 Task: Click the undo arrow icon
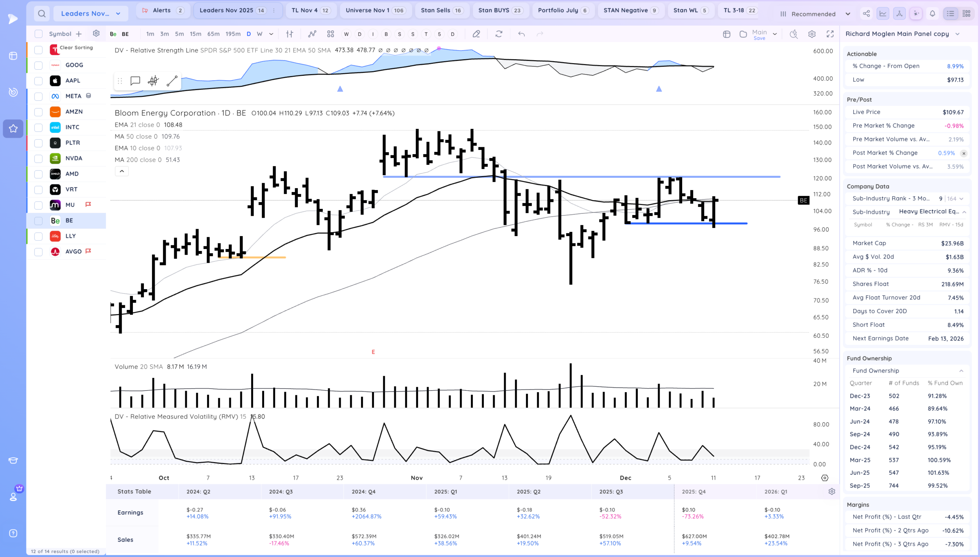(521, 34)
